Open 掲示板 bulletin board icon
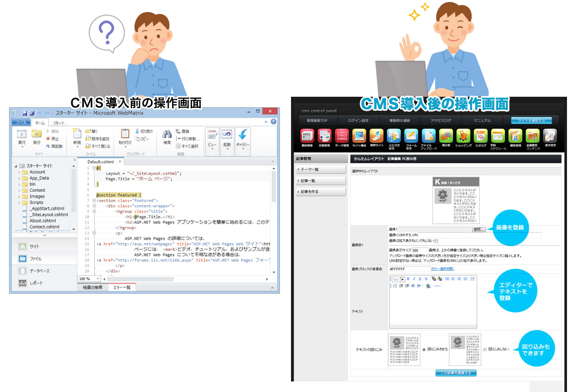 coord(446,136)
